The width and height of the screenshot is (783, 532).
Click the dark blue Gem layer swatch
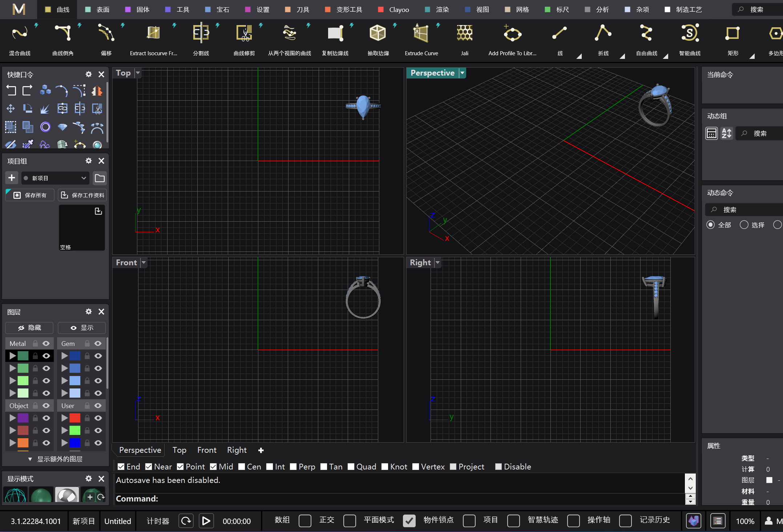[x=75, y=356]
